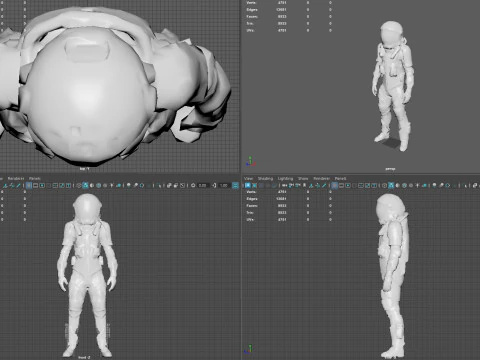Click Edges label in side viewport HUD
Viewport: 480px width, 360px height.
pyautogui.click(x=252, y=199)
